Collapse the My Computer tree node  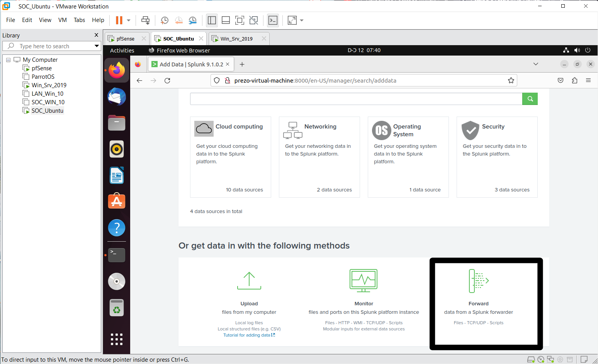[x=8, y=60]
